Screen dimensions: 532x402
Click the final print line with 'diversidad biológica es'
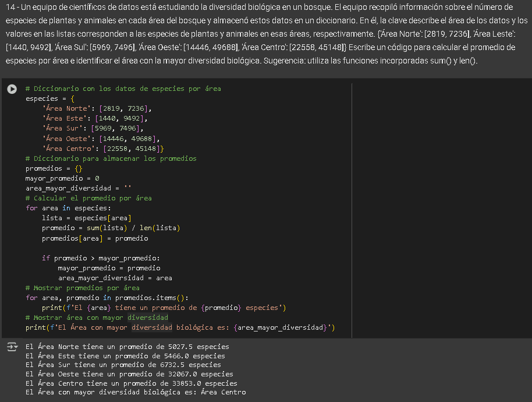click(x=180, y=327)
